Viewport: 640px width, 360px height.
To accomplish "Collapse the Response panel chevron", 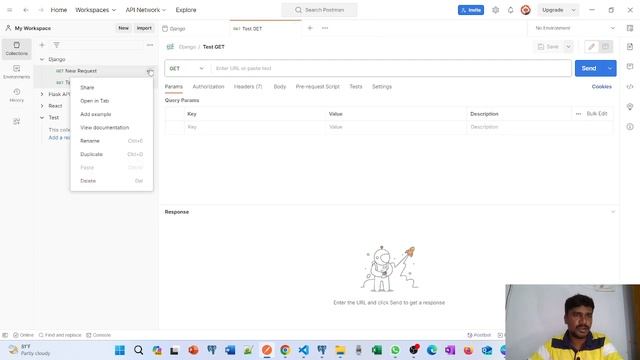I will [613, 212].
